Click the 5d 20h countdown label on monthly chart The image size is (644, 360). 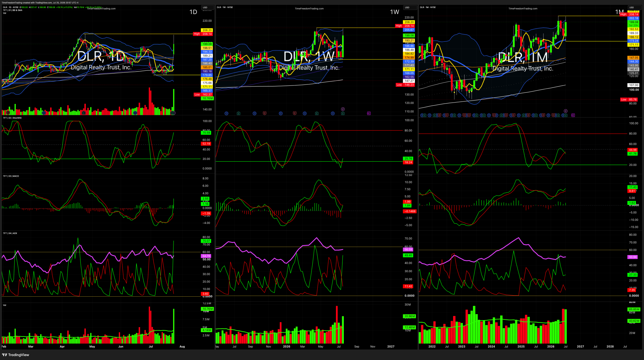(x=633, y=25)
